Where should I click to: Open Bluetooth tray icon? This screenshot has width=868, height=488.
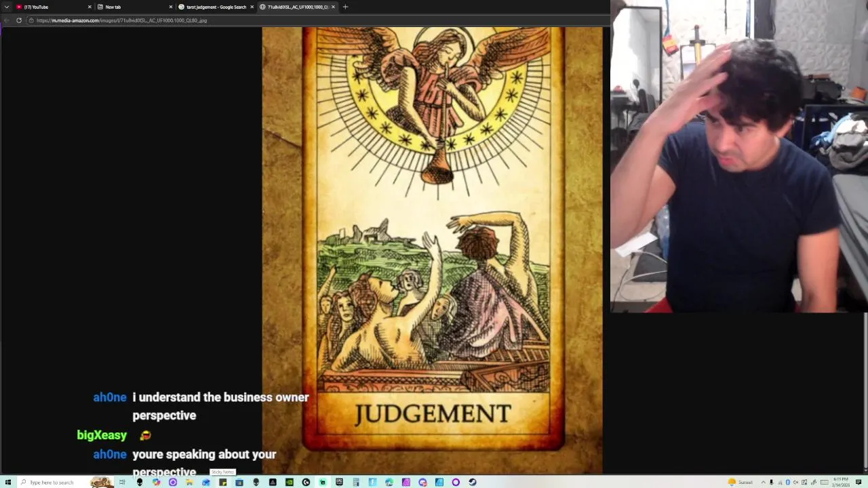pos(788,482)
